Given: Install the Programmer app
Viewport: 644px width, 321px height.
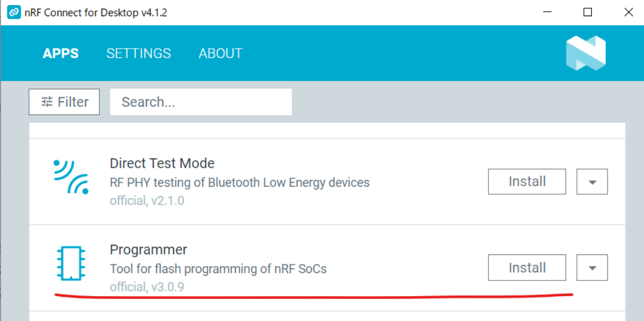Looking at the screenshot, I should point(527,268).
